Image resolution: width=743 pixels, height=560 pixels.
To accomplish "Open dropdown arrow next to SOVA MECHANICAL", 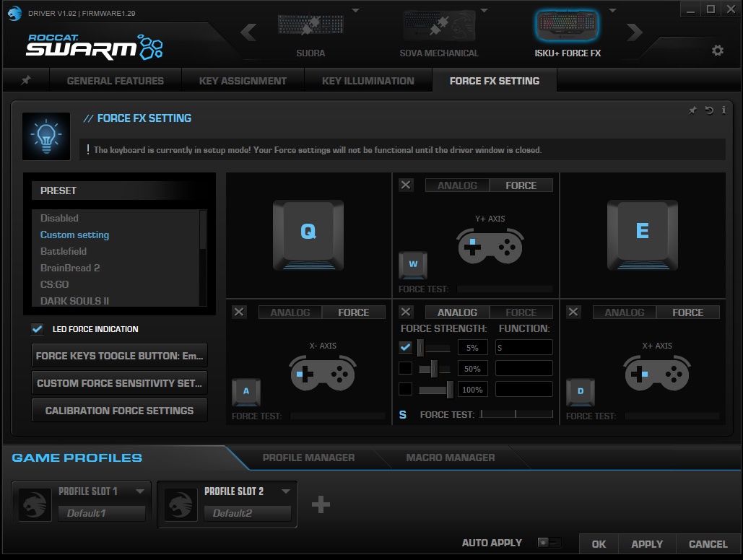I will click(484, 10).
